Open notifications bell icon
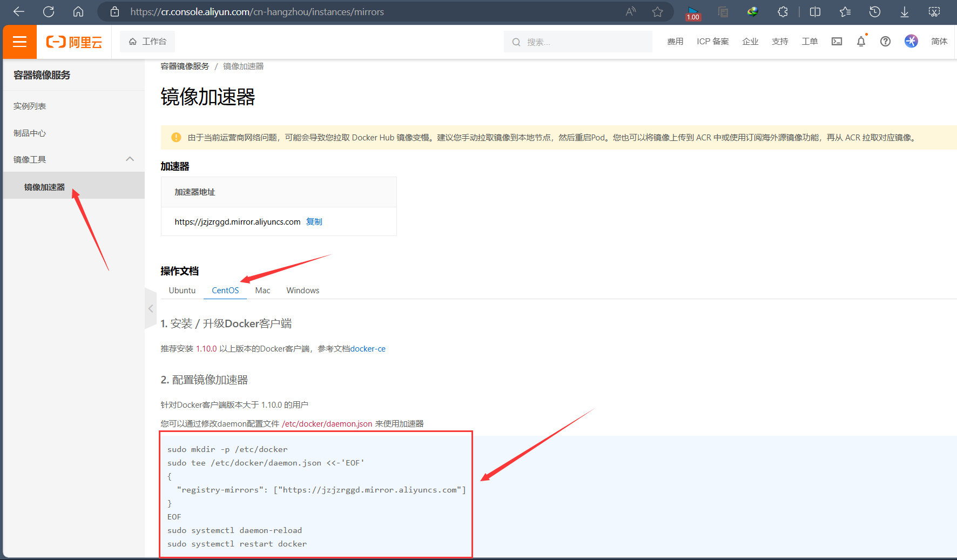This screenshot has height=560, width=957. (x=861, y=42)
